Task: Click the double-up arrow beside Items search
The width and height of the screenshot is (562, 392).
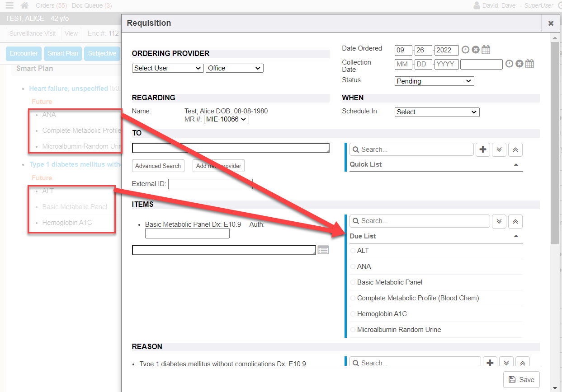Action: coord(515,221)
